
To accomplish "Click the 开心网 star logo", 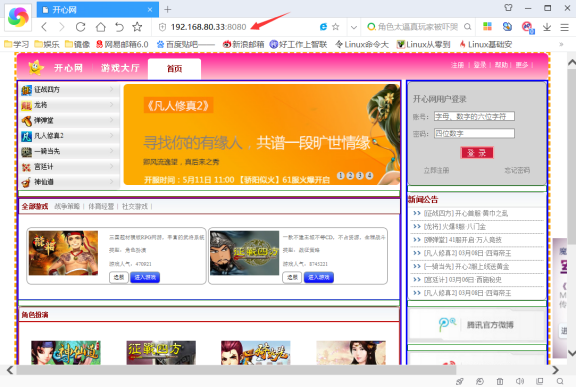I will (36, 68).
